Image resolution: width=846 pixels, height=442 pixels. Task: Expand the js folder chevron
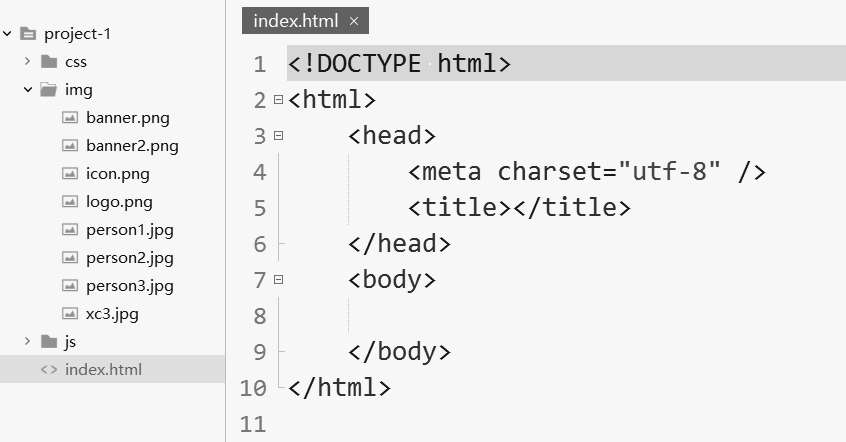click(x=28, y=341)
